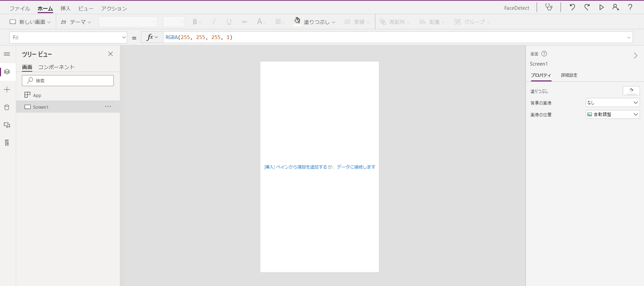Viewport: 644px width, 286px height.
Task: Open the 背景の画像 dropdown
Action: point(613,103)
